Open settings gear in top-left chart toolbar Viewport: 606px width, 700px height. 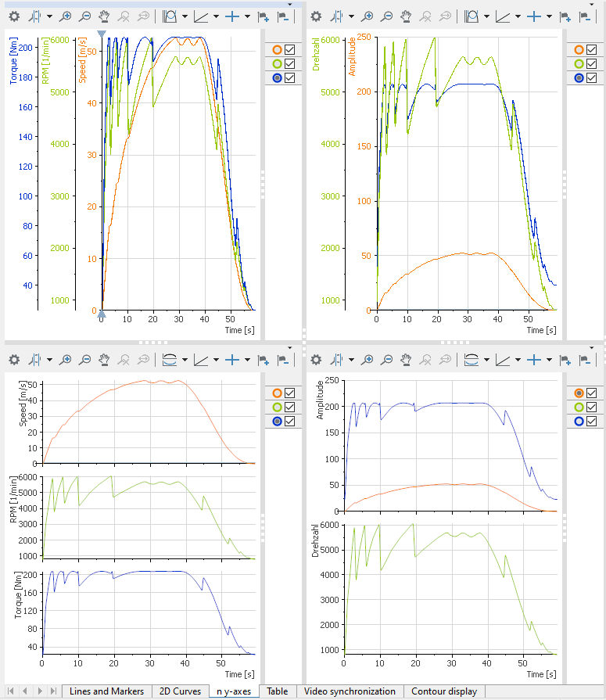coord(13,16)
